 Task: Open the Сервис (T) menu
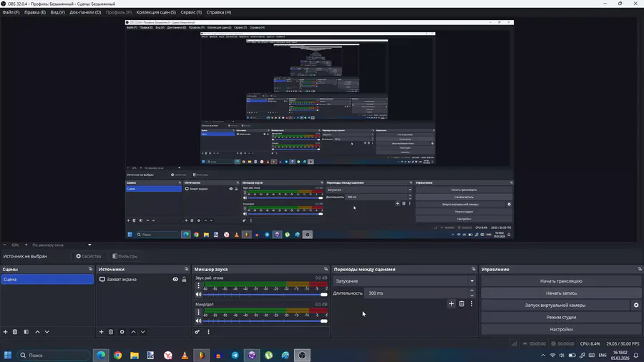pyautogui.click(x=191, y=12)
